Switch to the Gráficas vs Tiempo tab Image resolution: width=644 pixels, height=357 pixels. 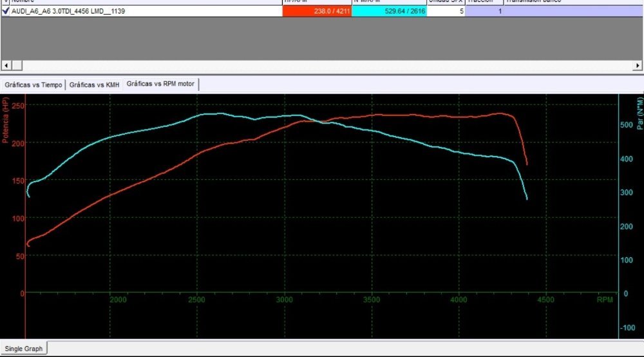pyautogui.click(x=33, y=85)
